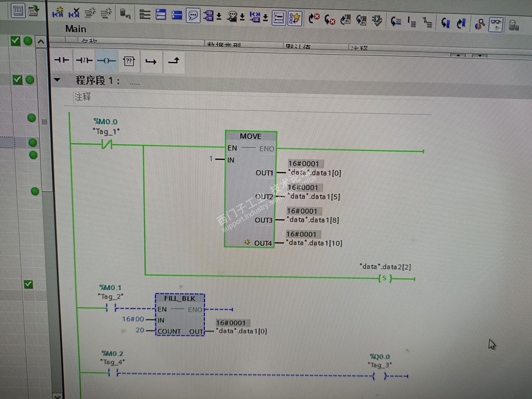Toggle the monitoring glasses icon on/off
The height and width of the screenshot is (399, 532).
click(x=495, y=24)
